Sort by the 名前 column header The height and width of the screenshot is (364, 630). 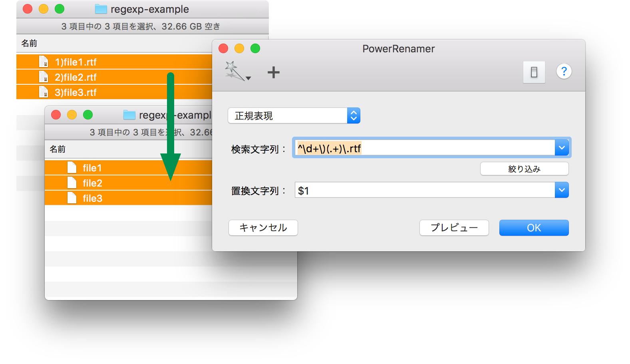[x=29, y=43]
